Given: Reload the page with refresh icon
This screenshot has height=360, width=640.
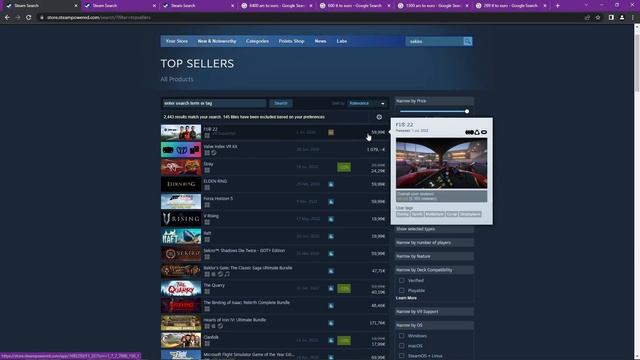Looking at the screenshot, I should (29, 18).
